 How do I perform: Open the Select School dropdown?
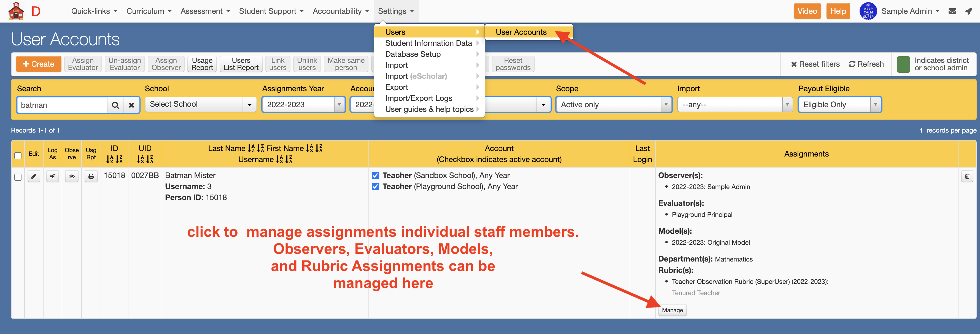tap(200, 104)
